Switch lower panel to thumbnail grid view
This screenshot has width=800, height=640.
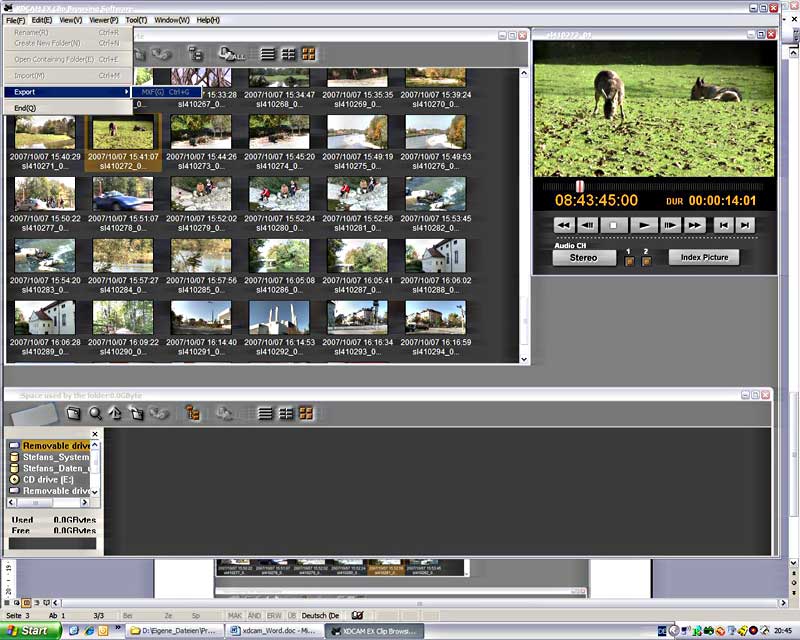pos(306,413)
